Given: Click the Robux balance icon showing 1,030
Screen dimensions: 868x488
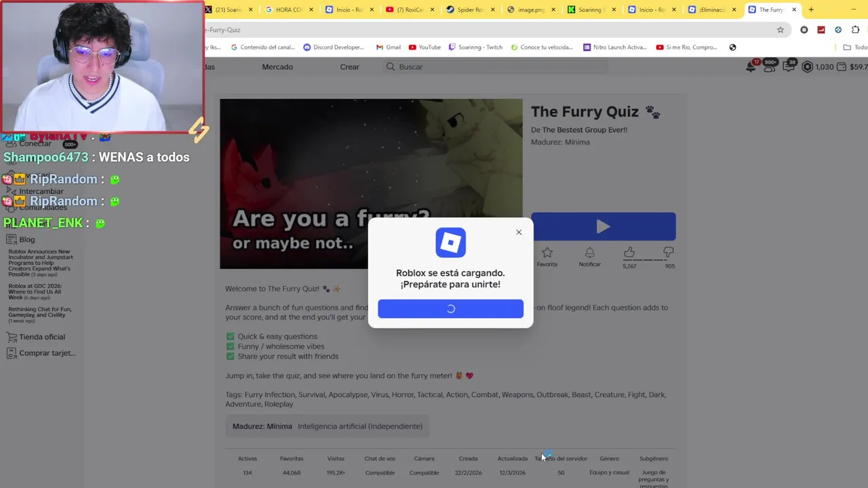Looking at the screenshot, I should click(x=807, y=66).
